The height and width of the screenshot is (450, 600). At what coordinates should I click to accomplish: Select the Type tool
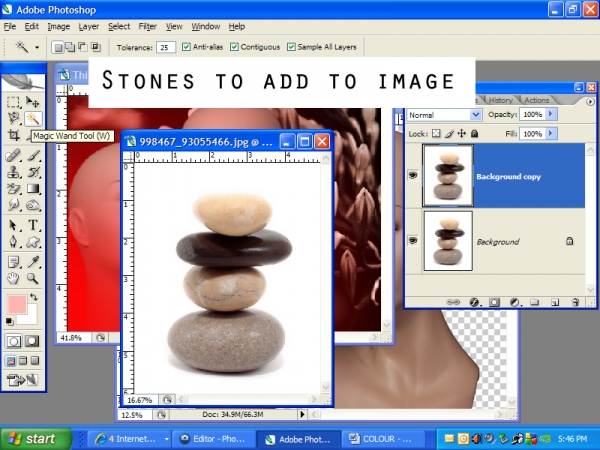[x=33, y=225]
